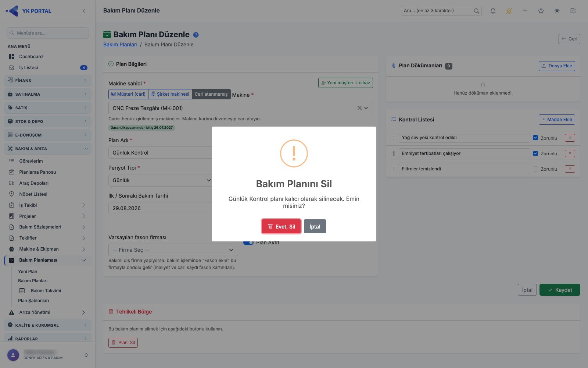
Task: Uncheck Zorunlu for Yağ seviyesi kontrol edildi
Action: (x=535, y=138)
